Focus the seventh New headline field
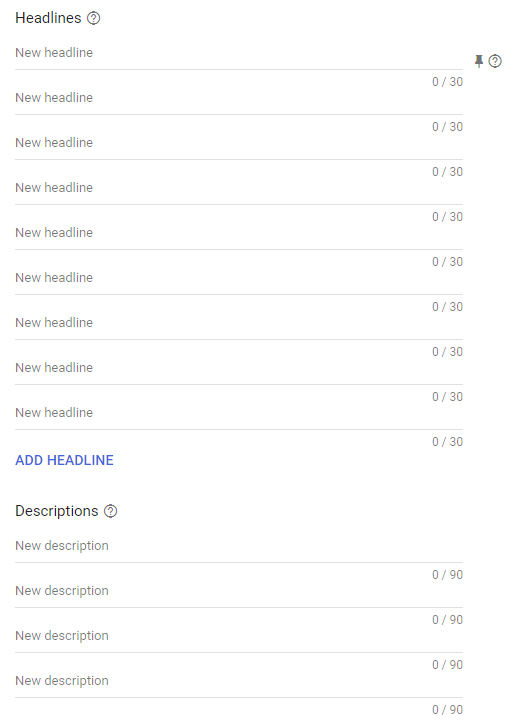 coord(239,323)
